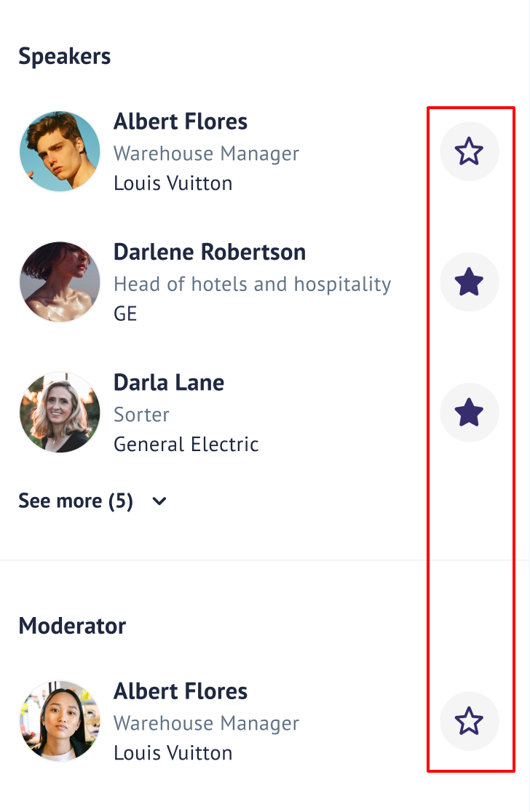This screenshot has width=530, height=812.
Task: Select the General Electric company label
Action: [x=186, y=444]
